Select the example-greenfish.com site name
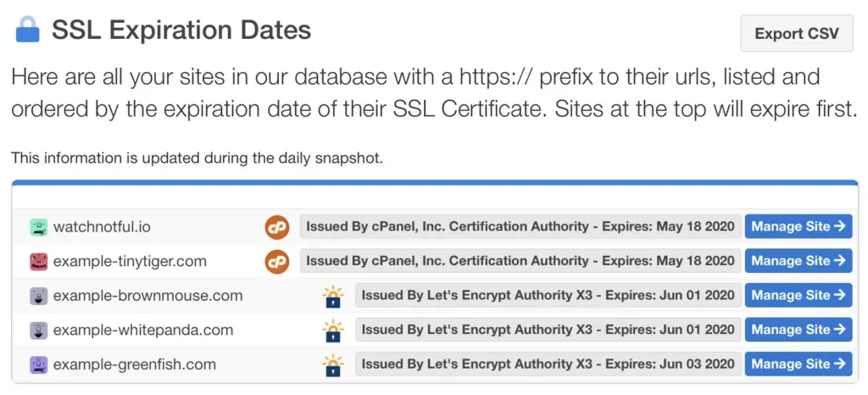This screenshot has width=868, height=395. [x=135, y=364]
